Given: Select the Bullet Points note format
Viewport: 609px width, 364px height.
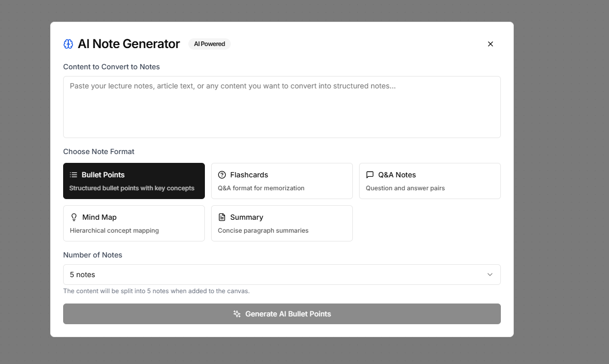Looking at the screenshot, I should click(x=134, y=181).
